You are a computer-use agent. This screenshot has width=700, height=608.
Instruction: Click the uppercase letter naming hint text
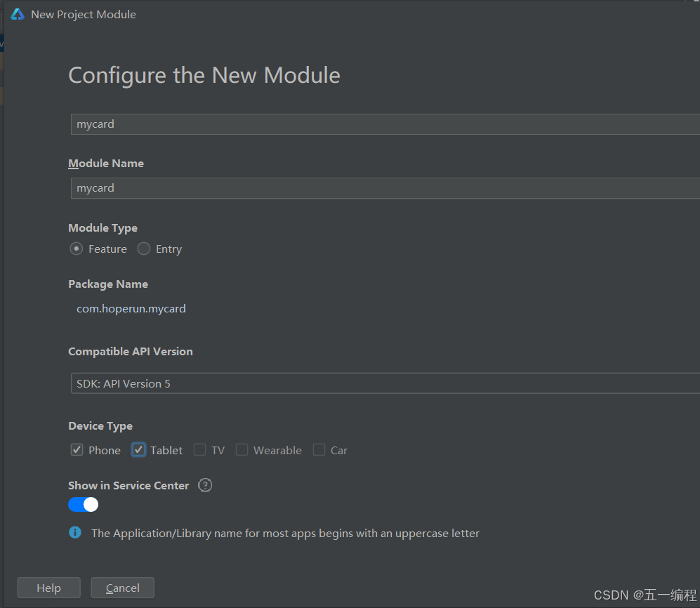click(285, 533)
